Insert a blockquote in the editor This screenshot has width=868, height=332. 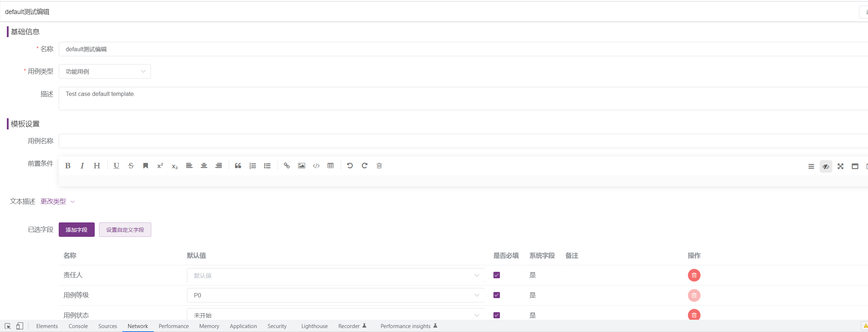tap(238, 165)
